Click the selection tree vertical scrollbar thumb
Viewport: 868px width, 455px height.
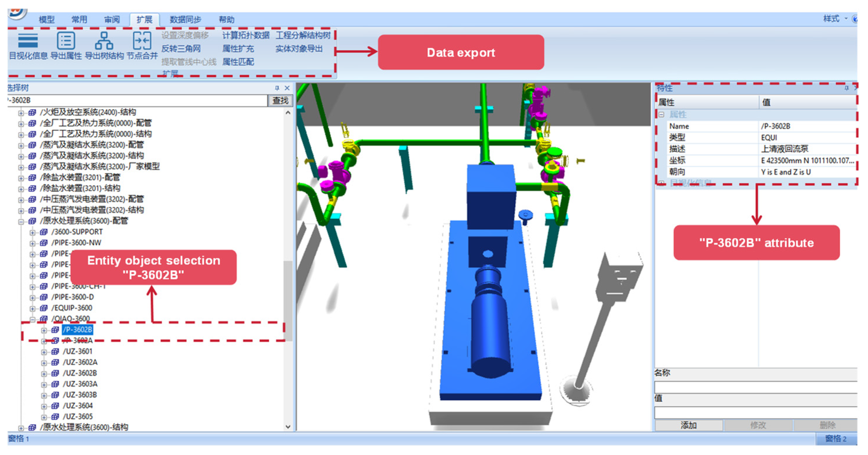[x=287, y=300]
